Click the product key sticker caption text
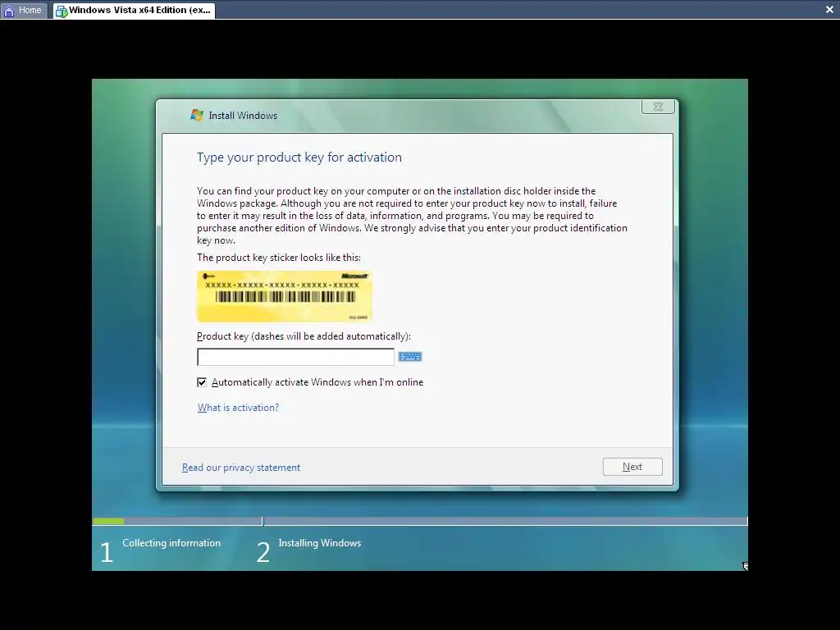This screenshot has width=840, height=630. (279, 258)
